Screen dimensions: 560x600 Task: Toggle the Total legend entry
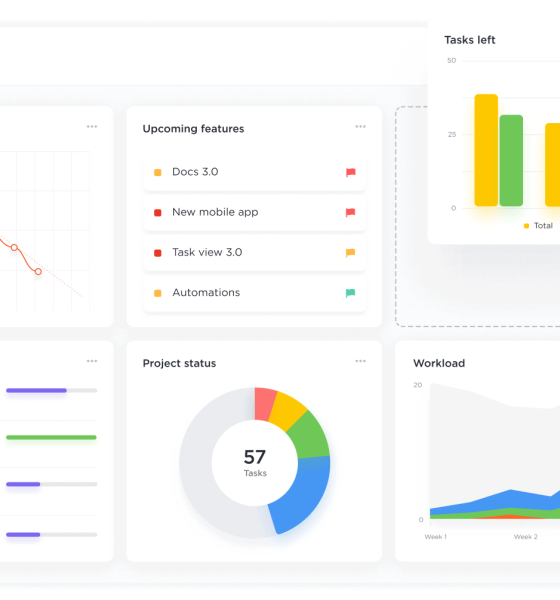(x=538, y=226)
